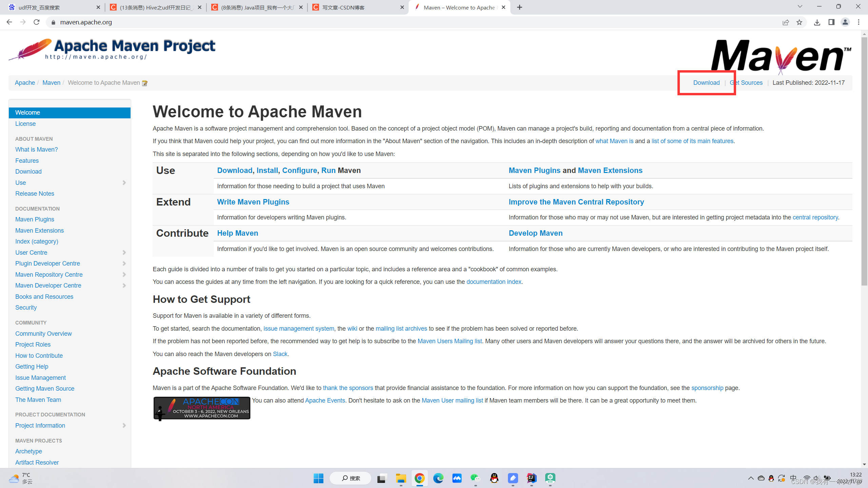
Task: Click the edit page icon beside breadcrumb
Action: pos(145,83)
